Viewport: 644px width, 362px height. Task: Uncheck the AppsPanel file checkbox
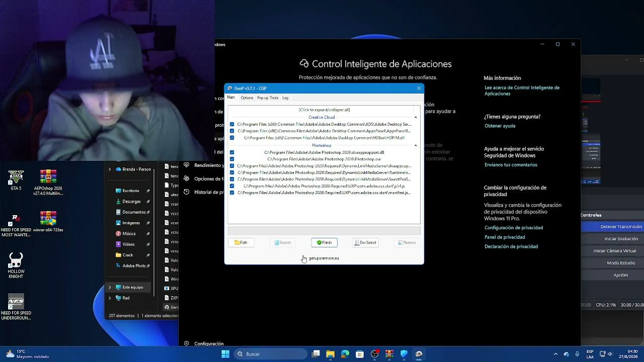(x=232, y=131)
